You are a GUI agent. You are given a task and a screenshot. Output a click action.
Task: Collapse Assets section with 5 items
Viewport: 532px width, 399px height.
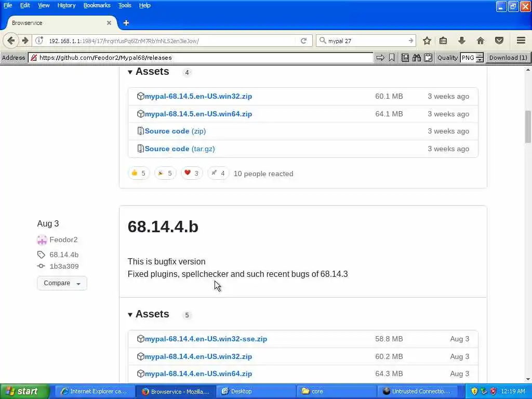tap(148, 314)
